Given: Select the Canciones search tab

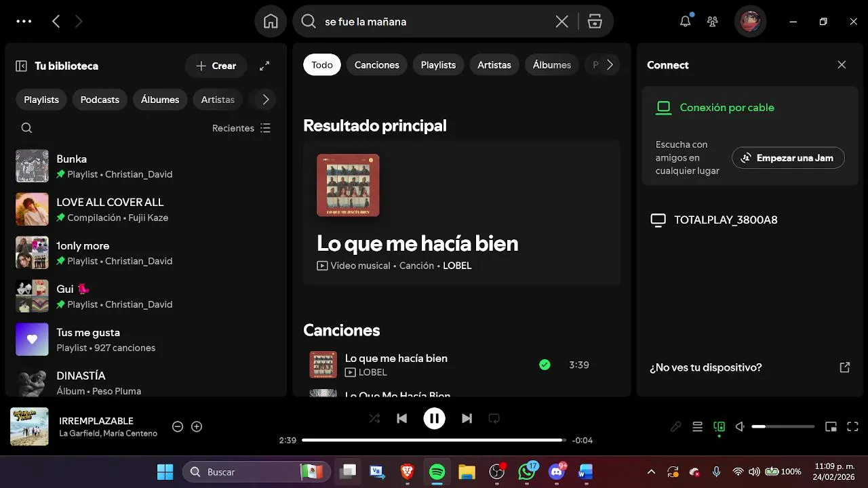Looking at the screenshot, I should click(x=377, y=65).
